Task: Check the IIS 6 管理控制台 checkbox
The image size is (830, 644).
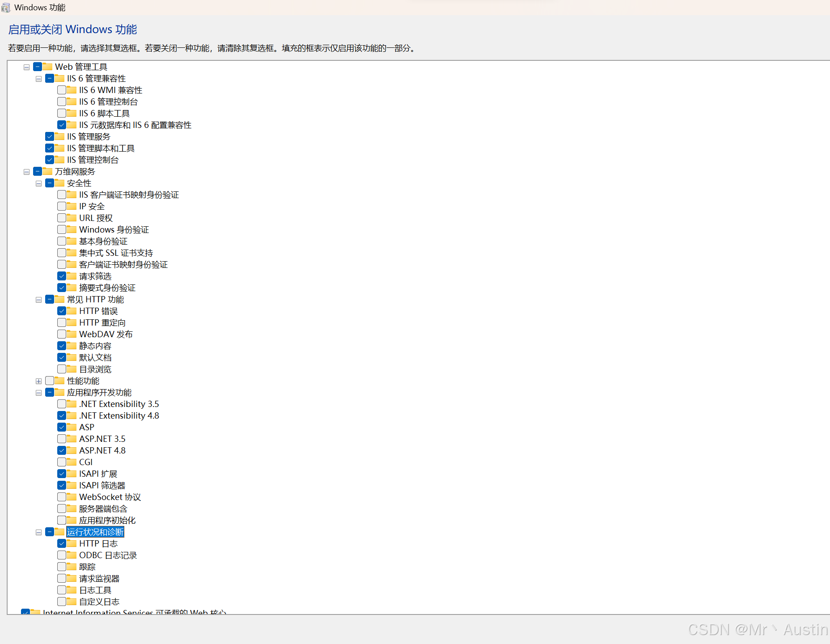Action: pyautogui.click(x=62, y=102)
